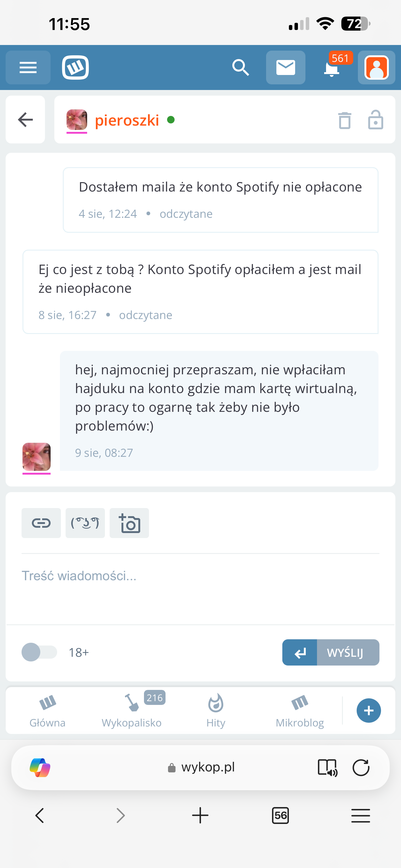Insert a link using chain icon
This screenshot has height=868, width=401.
(x=41, y=523)
